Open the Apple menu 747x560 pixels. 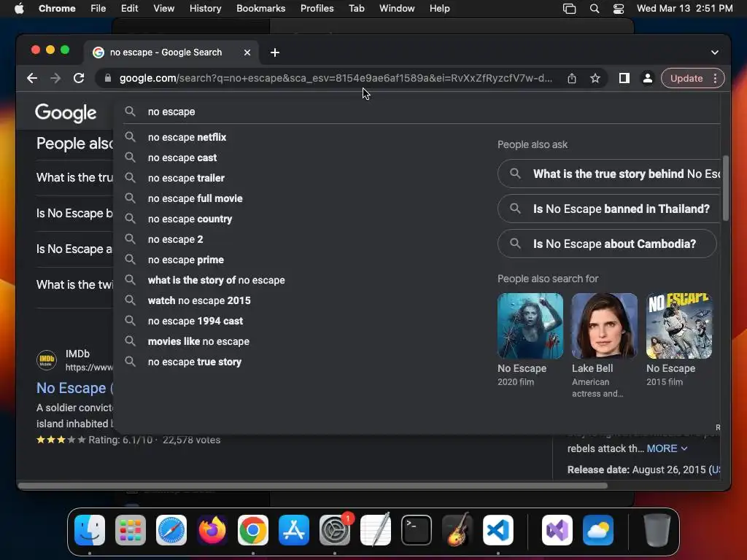tap(19, 9)
